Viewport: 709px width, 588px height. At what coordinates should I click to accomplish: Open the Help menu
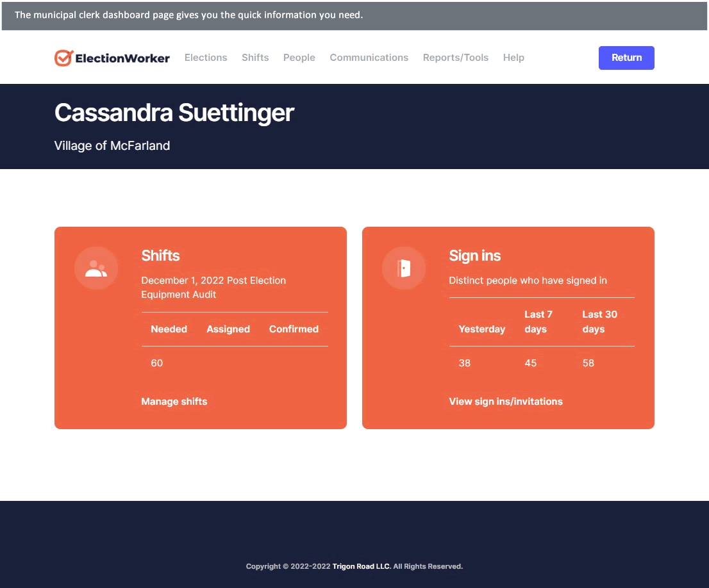513,58
